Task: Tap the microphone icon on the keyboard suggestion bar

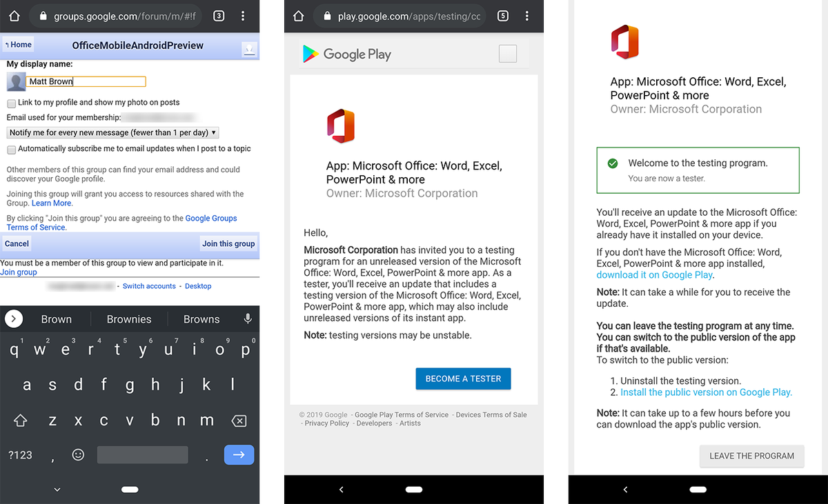Action: pos(247,319)
